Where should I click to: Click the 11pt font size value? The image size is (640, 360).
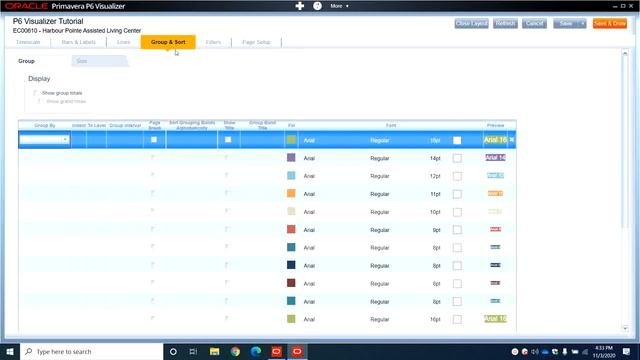point(435,194)
